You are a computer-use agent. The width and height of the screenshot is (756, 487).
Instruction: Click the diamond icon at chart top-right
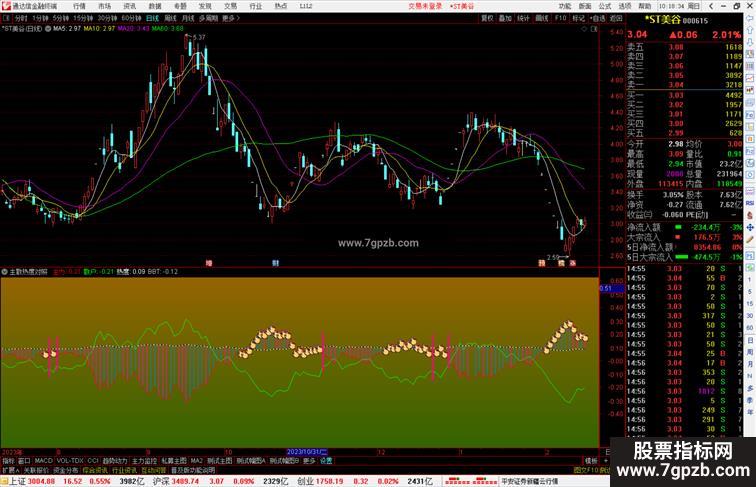(x=584, y=29)
